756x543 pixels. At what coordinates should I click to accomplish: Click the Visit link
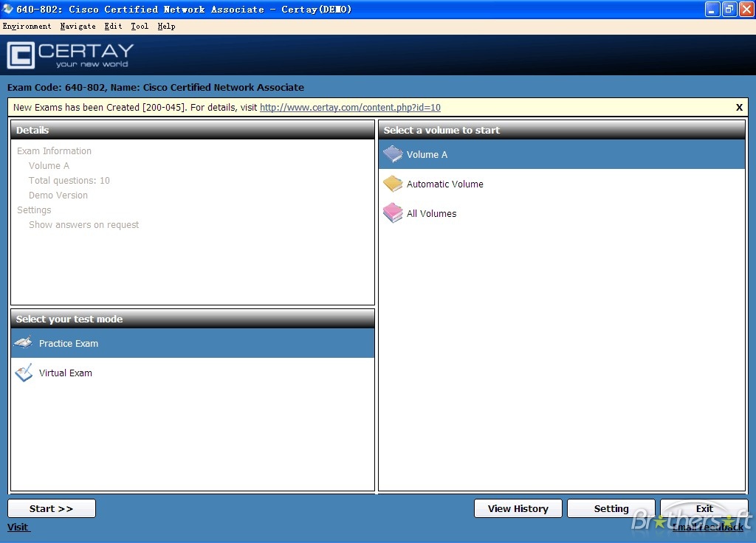click(18, 527)
